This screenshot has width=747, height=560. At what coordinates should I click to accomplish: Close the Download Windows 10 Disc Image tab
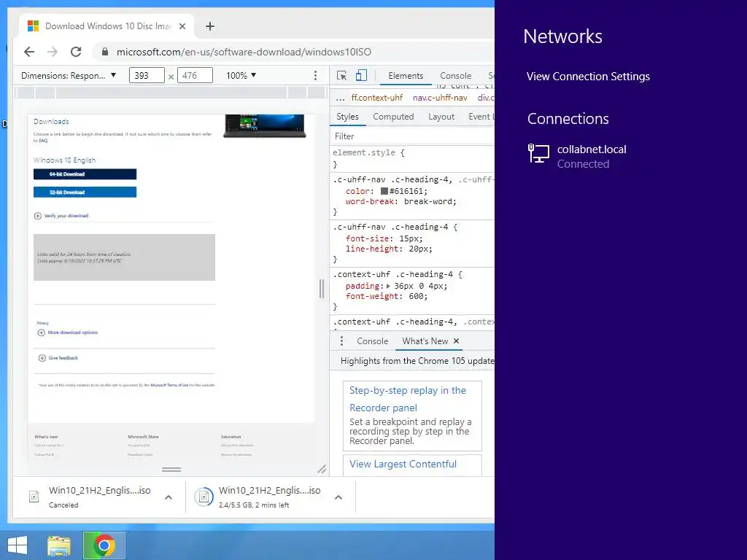[x=182, y=26]
